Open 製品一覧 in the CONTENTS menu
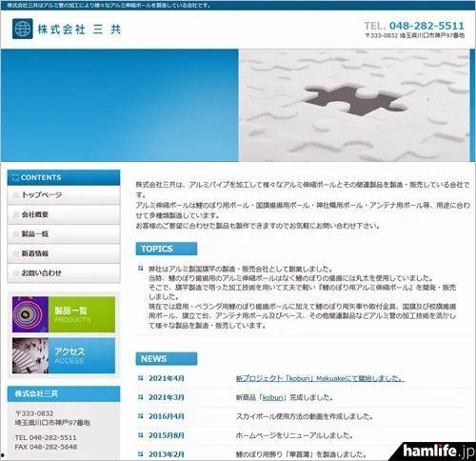 (x=64, y=234)
